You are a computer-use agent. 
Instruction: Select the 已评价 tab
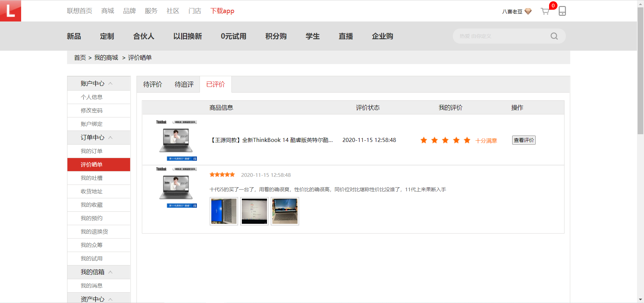coord(216,85)
